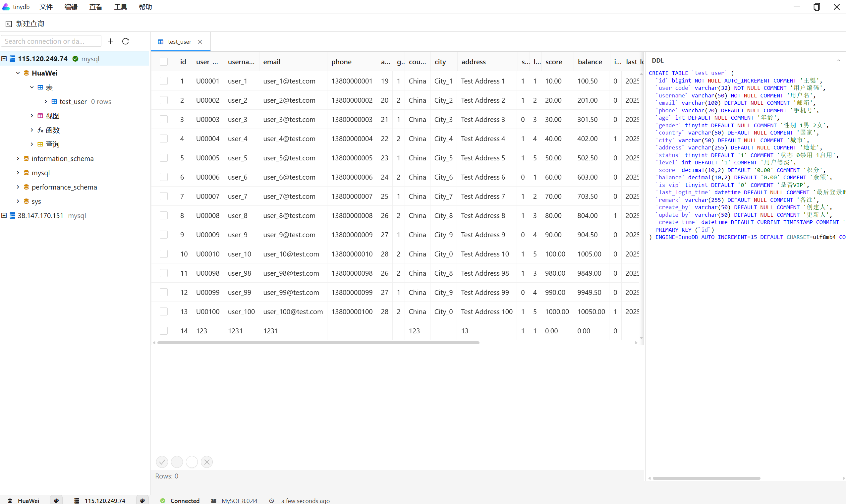The image size is (846, 504).
Task: Select the checkbox for row id 14
Action: [x=164, y=331]
